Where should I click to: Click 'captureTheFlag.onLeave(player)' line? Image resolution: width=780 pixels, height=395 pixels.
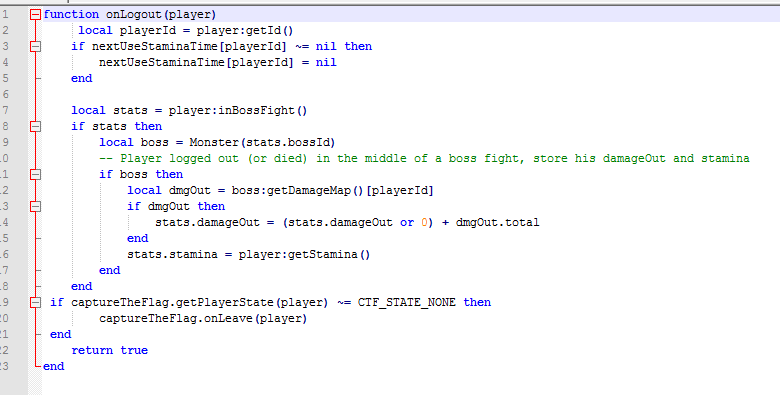[203, 318]
